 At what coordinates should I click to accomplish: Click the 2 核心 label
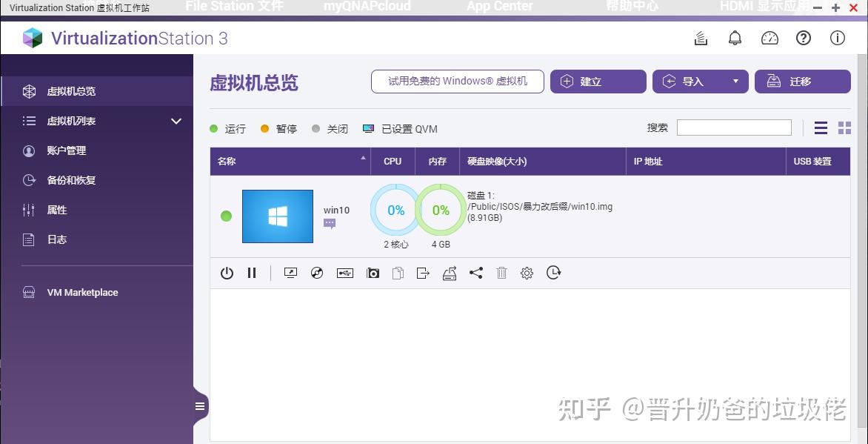click(x=395, y=244)
